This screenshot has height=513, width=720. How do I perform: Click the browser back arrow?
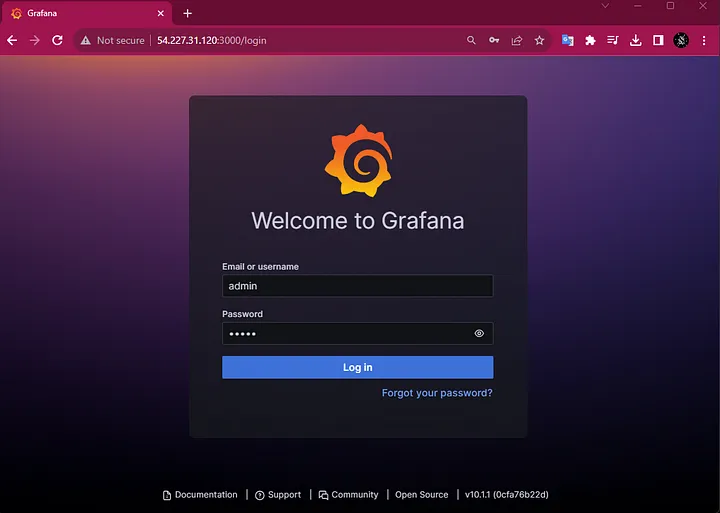pos(12,40)
